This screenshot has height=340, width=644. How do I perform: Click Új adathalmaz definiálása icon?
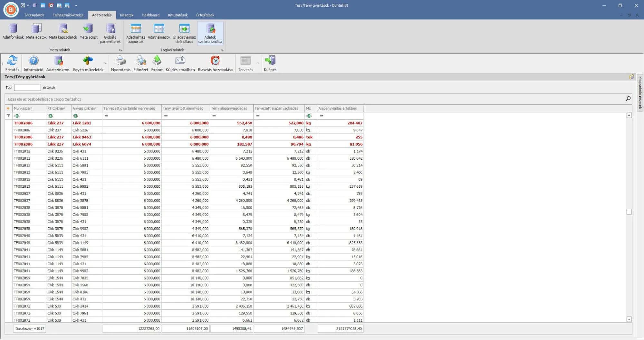point(184,30)
